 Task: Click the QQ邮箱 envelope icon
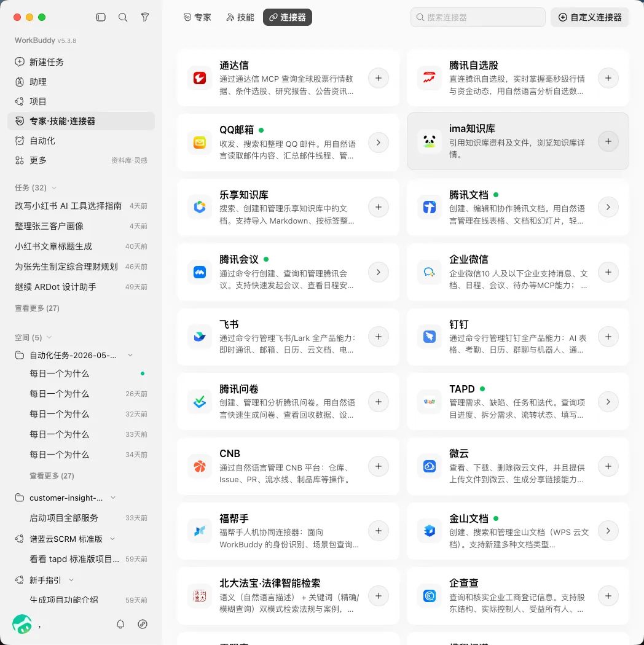200,143
